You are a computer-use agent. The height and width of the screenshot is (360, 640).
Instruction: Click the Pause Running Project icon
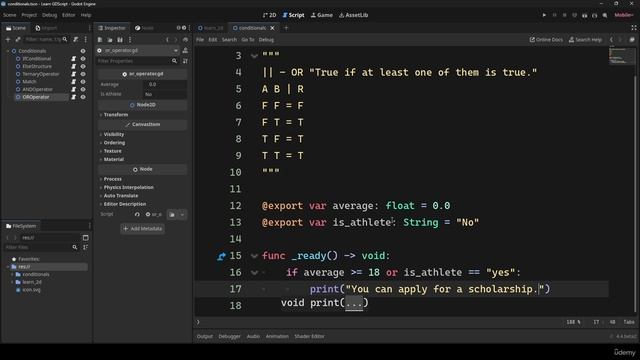[554, 15]
